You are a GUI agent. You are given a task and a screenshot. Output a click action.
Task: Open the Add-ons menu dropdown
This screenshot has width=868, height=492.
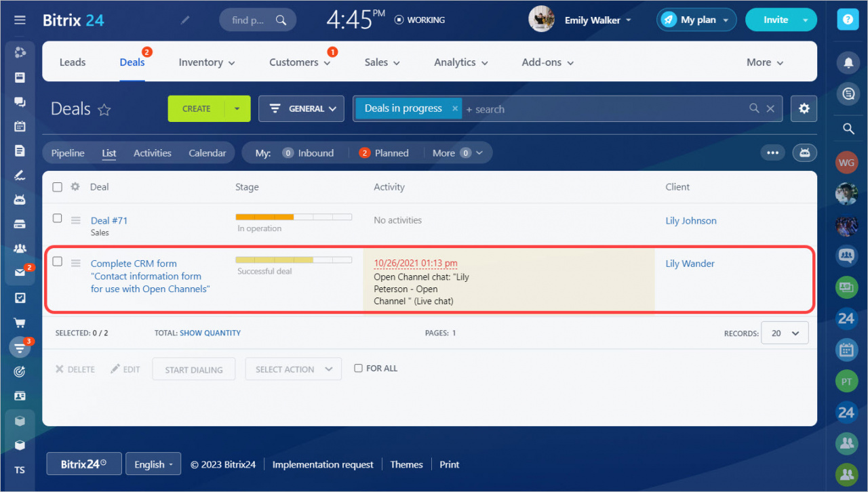click(x=548, y=62)
